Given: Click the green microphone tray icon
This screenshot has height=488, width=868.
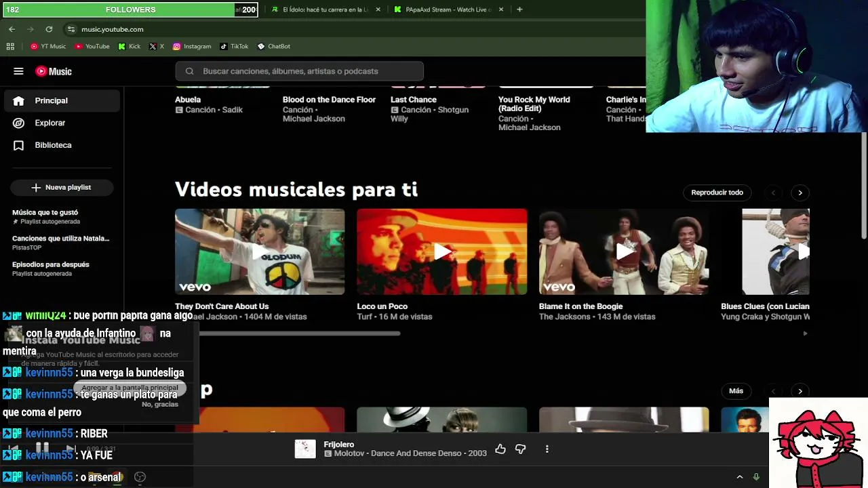Looking at the screenshot, I should [x=757, y=477].
